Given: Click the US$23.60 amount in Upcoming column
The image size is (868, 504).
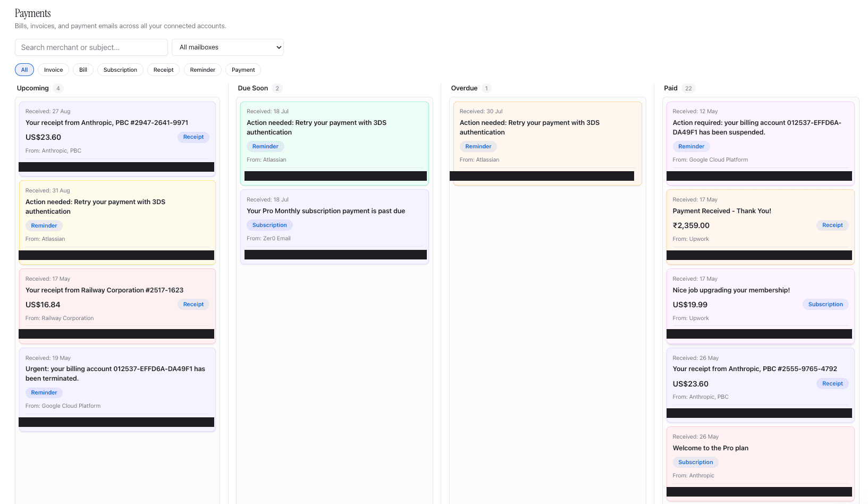Looking at the screenshot, I should click(43, 137).
